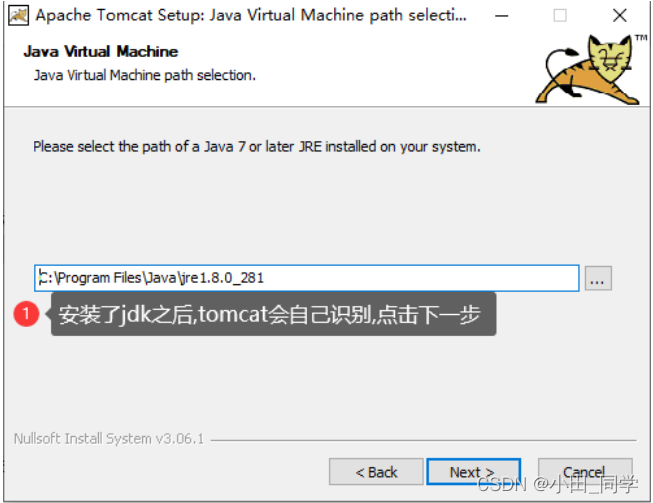Viewport: 653px width, 503px height.
Task: Go to previous step with Back button
Action: pos(376,472)
